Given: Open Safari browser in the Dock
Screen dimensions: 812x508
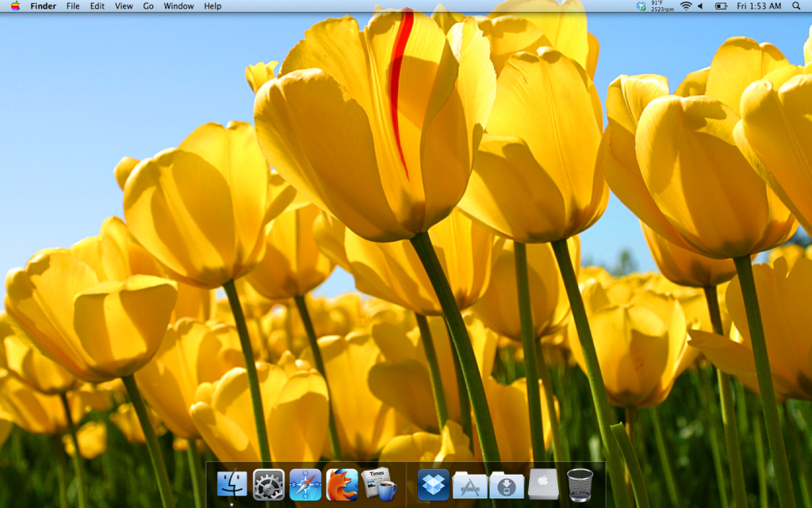Looking at the screenshot, I should click(x=305, y=484).
